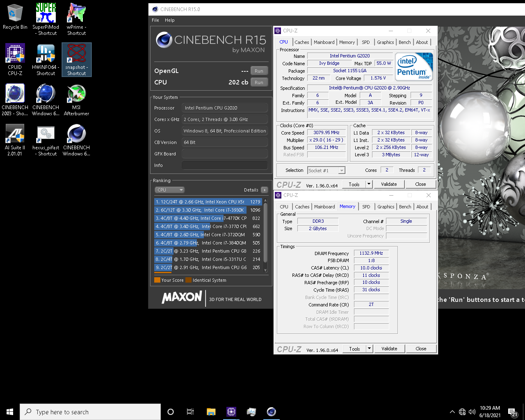Open SPD tab in top CPU-Z window

tap(366, 42)
